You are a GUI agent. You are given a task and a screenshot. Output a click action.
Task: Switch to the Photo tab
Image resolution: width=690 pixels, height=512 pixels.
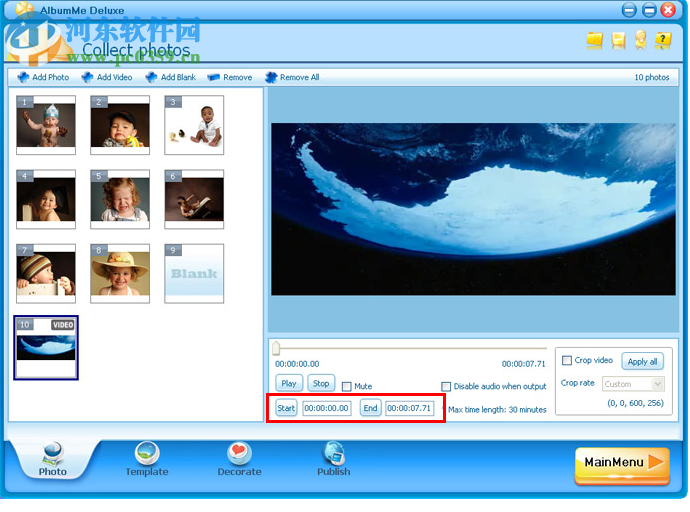tap(52, 460)
